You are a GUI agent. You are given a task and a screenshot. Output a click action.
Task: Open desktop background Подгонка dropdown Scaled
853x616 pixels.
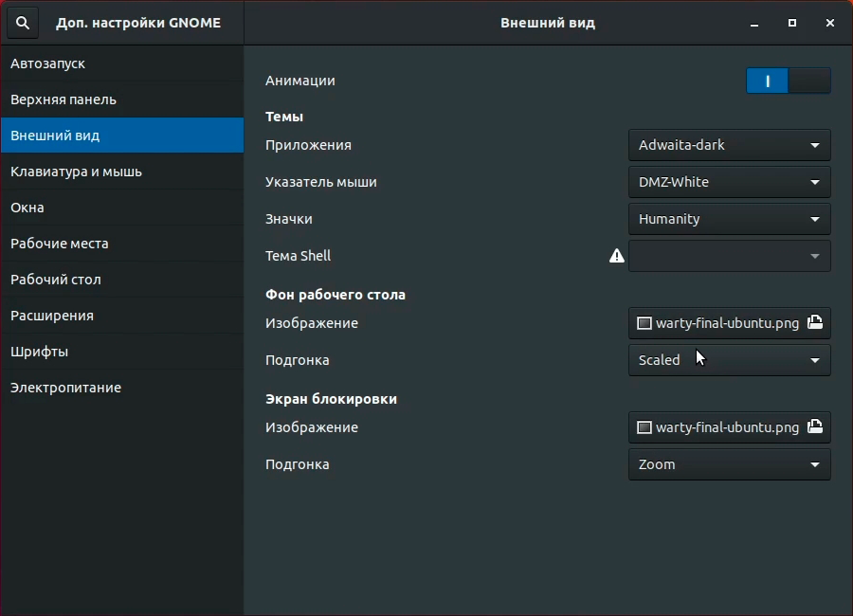[x=729, y=360]
